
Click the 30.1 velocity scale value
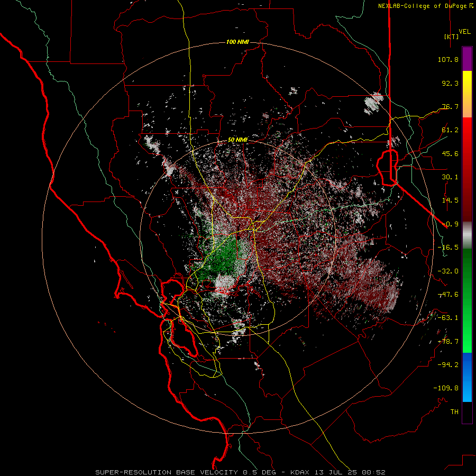(450, 177)
